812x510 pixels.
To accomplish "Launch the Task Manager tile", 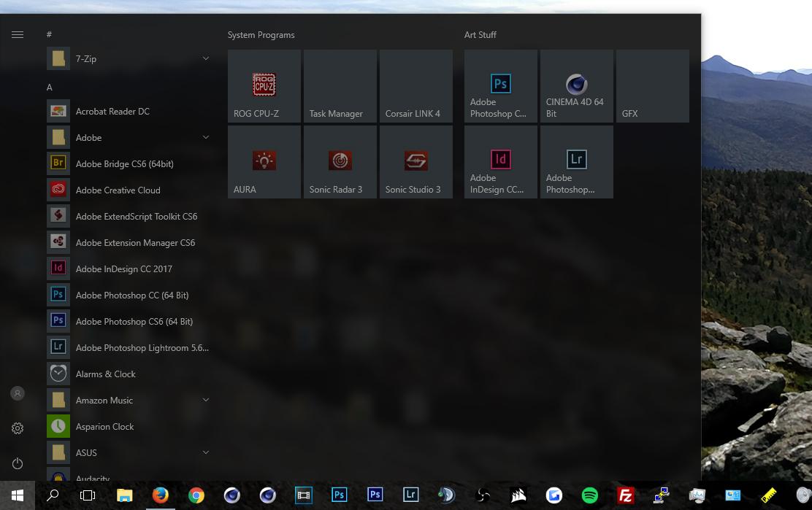I will (x=340, y=86).
